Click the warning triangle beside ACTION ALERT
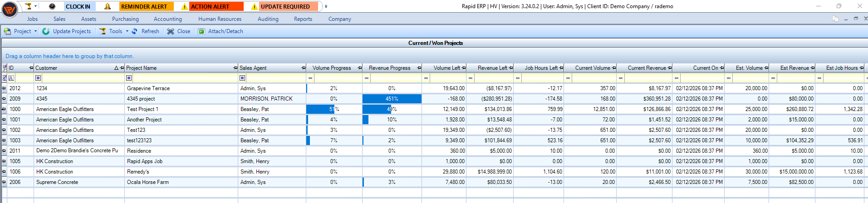This screenshot has width=868, height=203. pos(184,7)
